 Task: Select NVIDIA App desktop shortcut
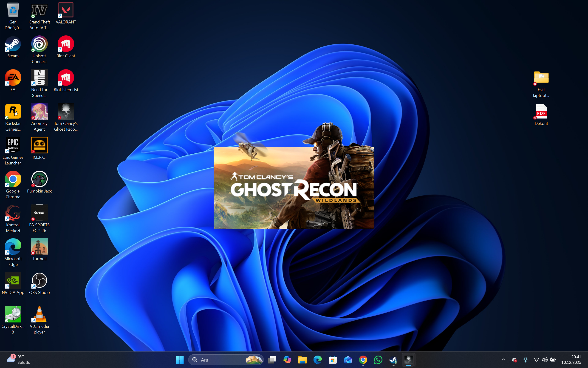pyautogui.click(x=13, y=284)
